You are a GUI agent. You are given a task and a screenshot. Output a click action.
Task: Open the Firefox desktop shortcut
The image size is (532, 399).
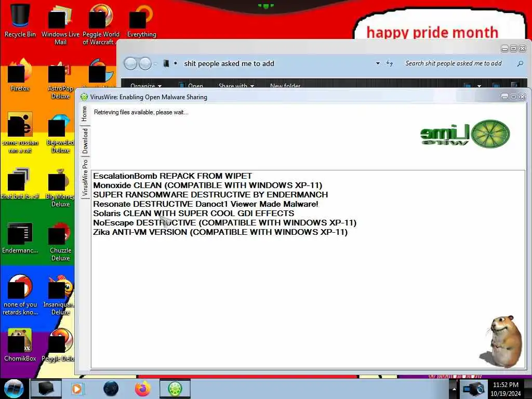tap(20, 75)
